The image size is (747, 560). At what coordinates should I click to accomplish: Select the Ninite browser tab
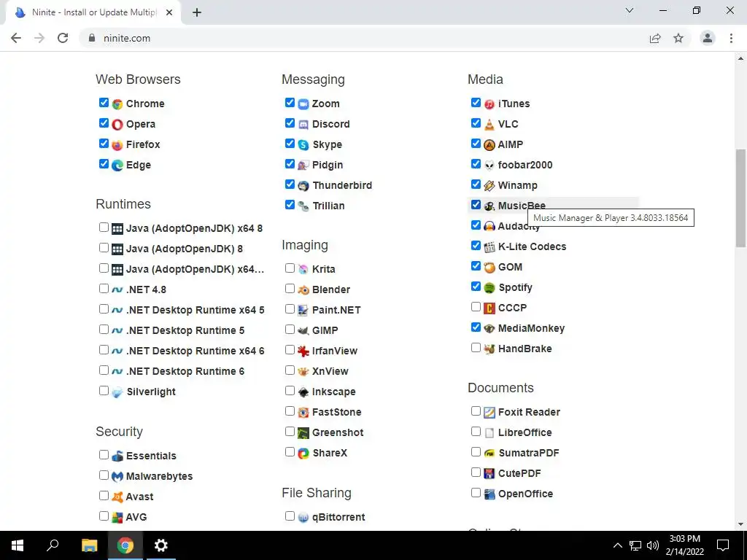click(93, 13)
